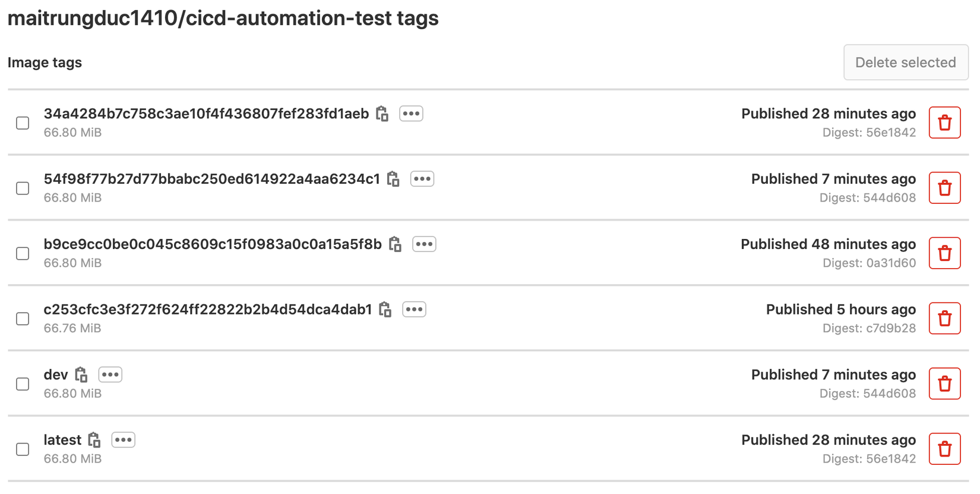Toggle the checkbox for tag c253cfc3

(x=23, y=319)
